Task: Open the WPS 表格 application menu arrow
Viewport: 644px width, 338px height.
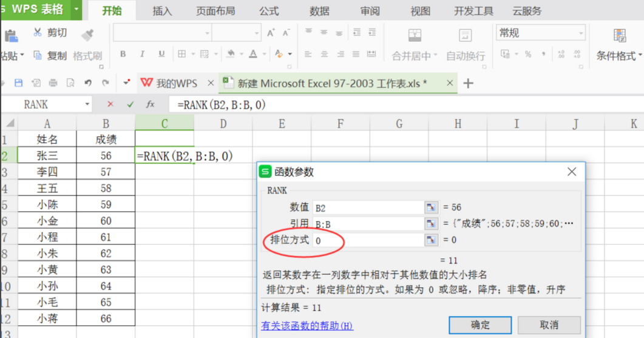Action: pyautogui.click(x=76, y=8)
